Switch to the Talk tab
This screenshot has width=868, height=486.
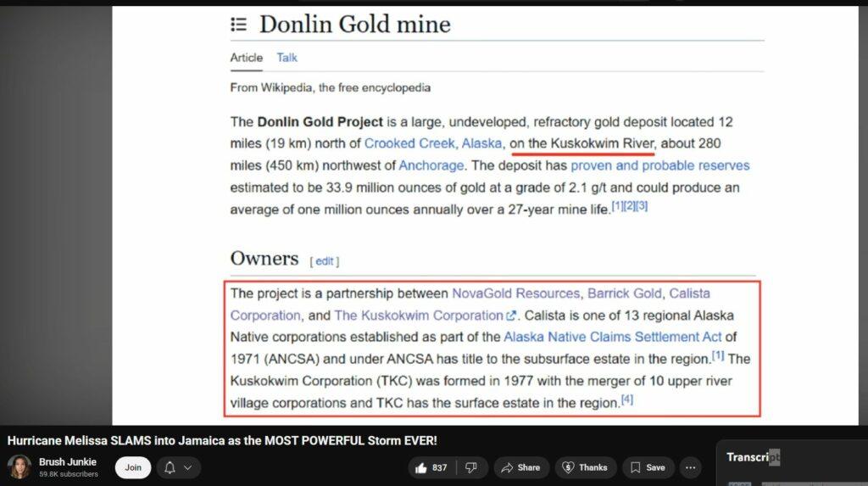coord(287,58)
